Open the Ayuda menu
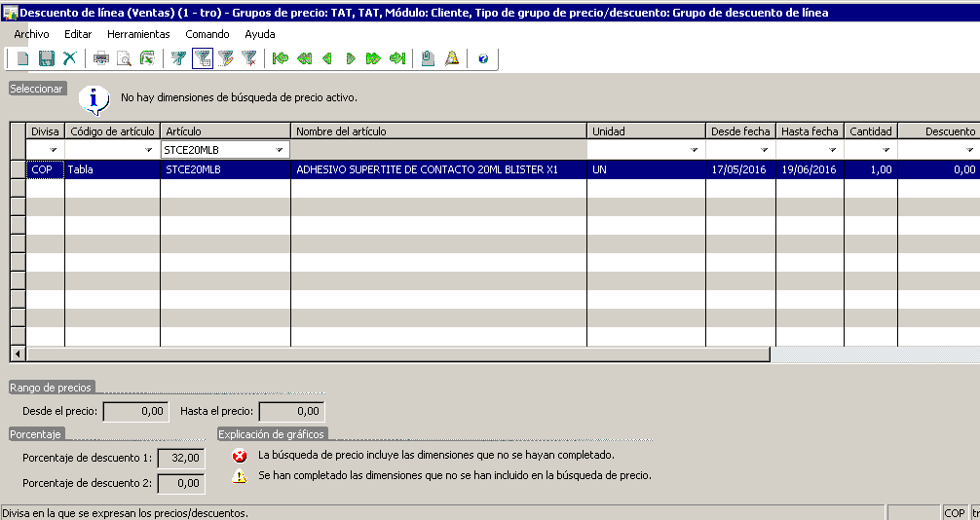980x520 pixels. click(260, 34)
